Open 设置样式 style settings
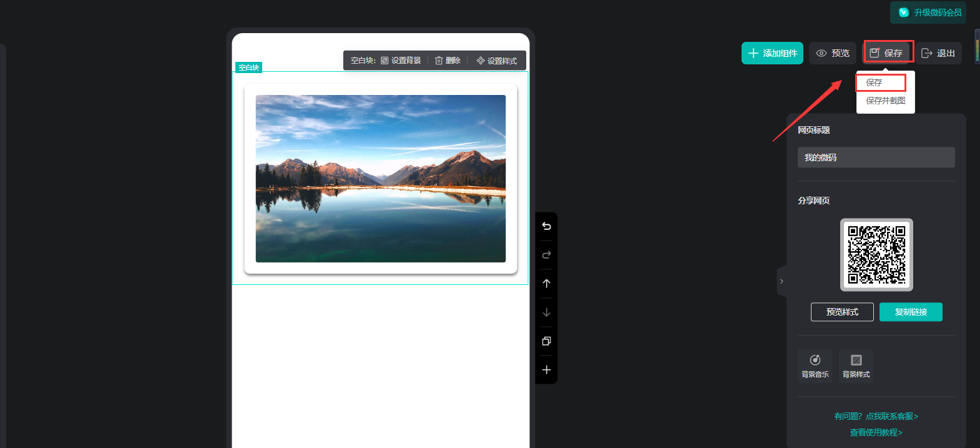The image size is (980, 448). [497, 61]
